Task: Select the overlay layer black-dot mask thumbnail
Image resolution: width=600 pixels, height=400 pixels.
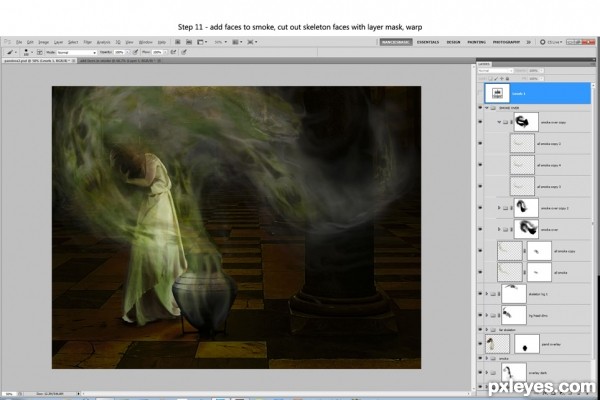Action: (x=527, y=344)
